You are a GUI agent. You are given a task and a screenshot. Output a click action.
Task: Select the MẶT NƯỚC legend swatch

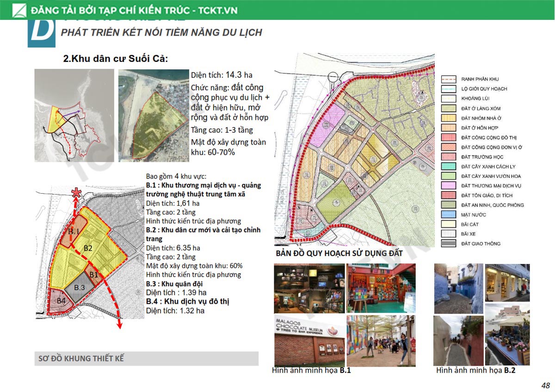click(449, 215)
